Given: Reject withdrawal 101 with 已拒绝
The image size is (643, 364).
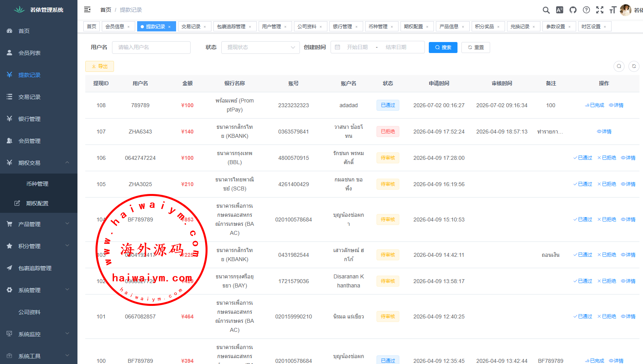Looking at the screenshot, I should click(607, 316).
